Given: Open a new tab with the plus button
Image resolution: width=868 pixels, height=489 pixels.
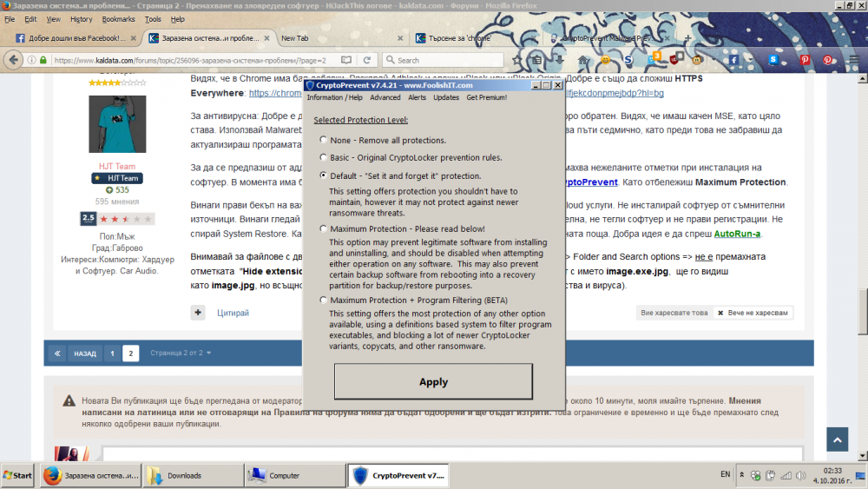Looking at the screenshot, I should point(687,38).
